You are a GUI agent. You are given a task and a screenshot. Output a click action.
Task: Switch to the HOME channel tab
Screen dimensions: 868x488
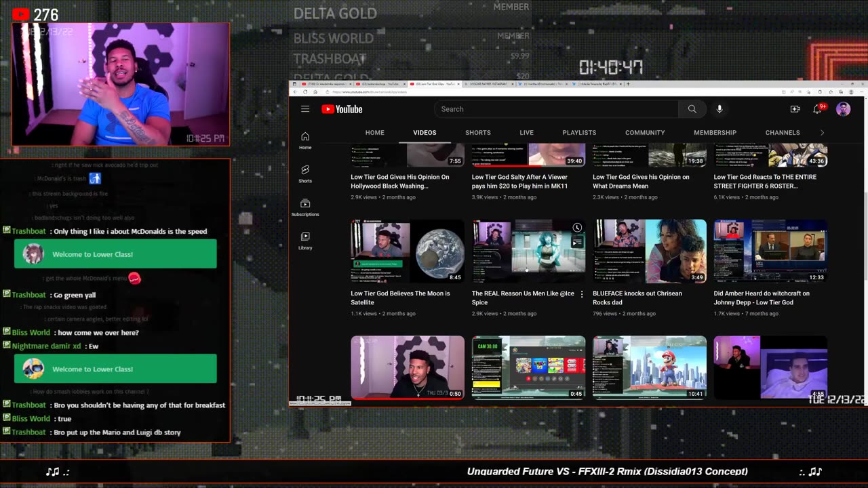point(374,133)
